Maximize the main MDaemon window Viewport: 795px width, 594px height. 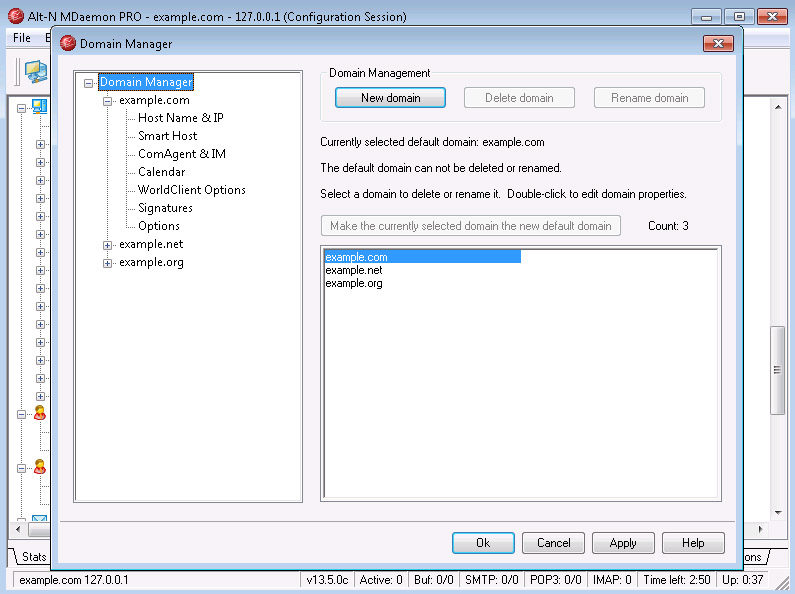(x=739, y=17)
